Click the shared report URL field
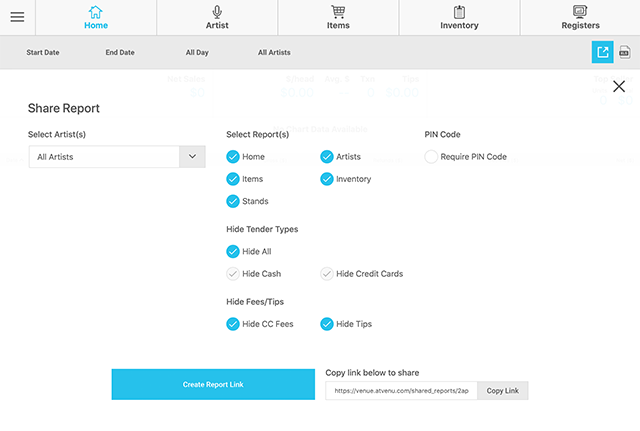 tap(400, 391)
